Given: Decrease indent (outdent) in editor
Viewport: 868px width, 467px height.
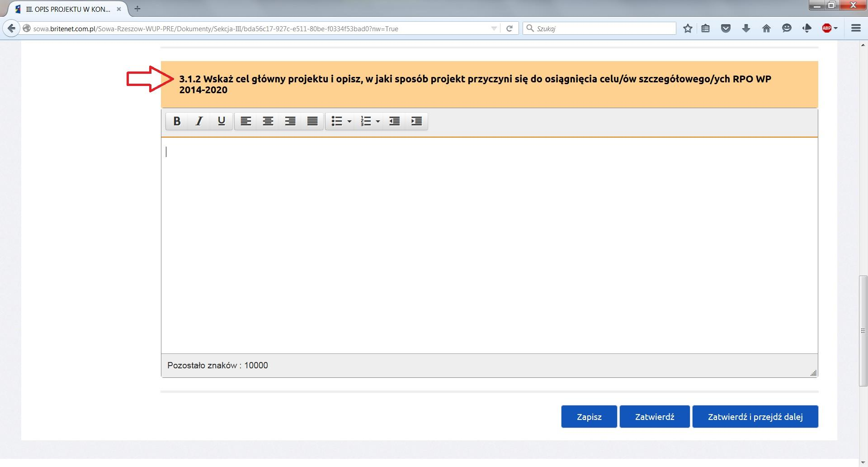Looking at the screenshot, I should (394, 121).
